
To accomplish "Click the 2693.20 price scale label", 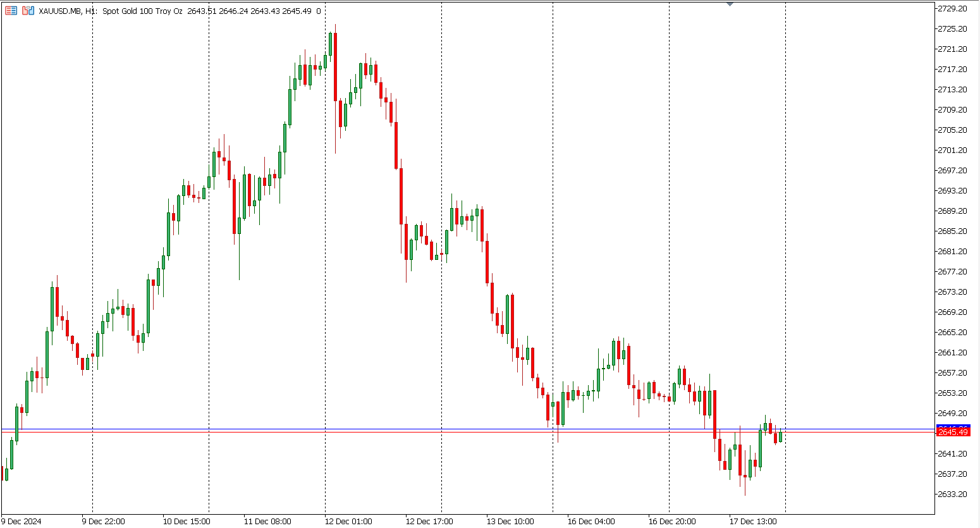I will [x=953, y=190].
